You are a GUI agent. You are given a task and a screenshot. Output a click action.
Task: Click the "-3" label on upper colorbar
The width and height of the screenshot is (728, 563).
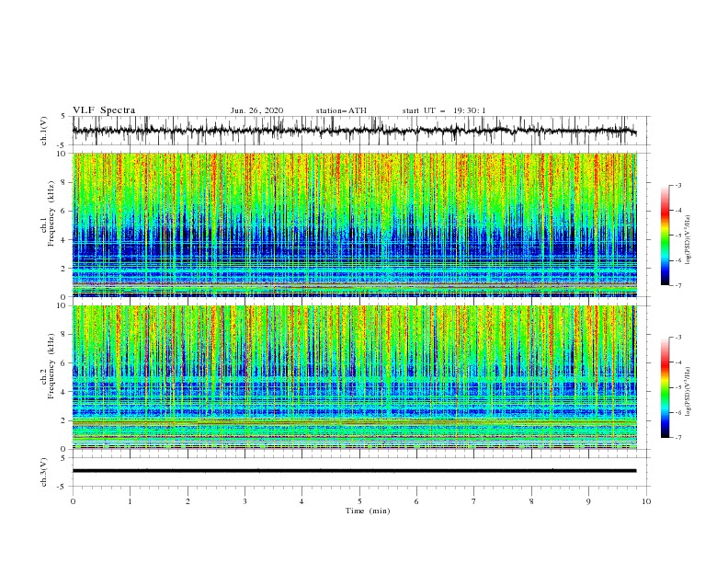tap(677, 185)
